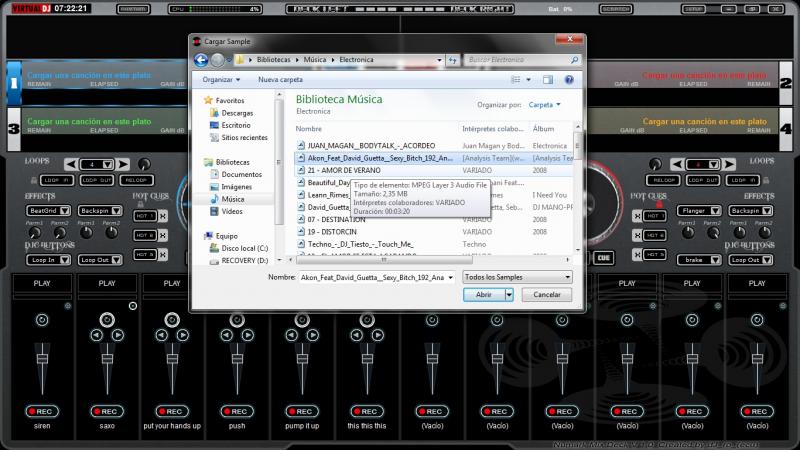800x450 pixels.
Task: Expand the address bar path dropdown
Action: pyautogui.click(x=439, y=60)
